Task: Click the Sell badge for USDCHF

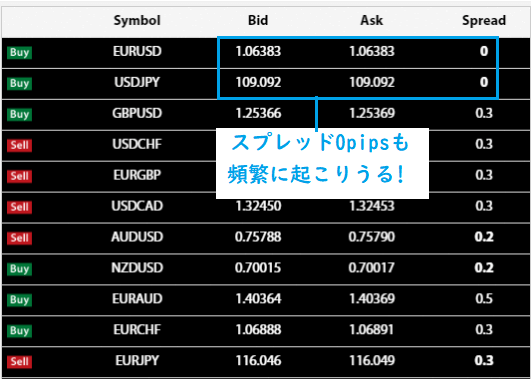Action: tap(19, 145)
